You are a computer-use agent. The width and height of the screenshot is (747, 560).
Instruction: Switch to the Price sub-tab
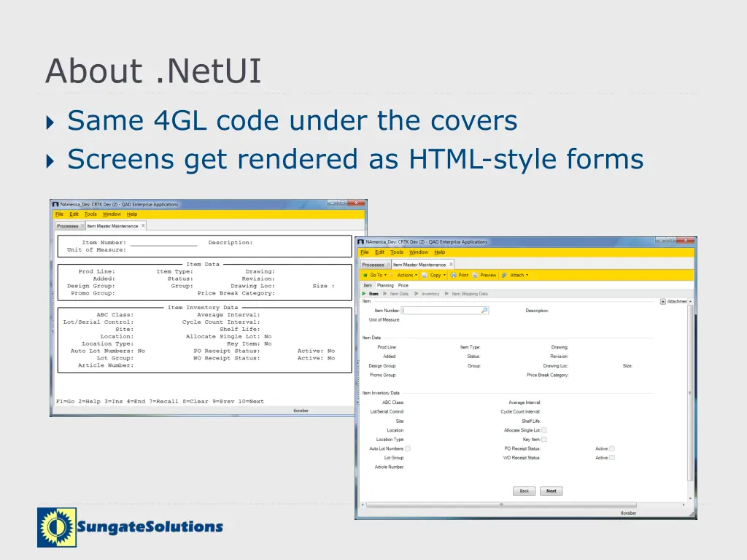coord(403,286)
